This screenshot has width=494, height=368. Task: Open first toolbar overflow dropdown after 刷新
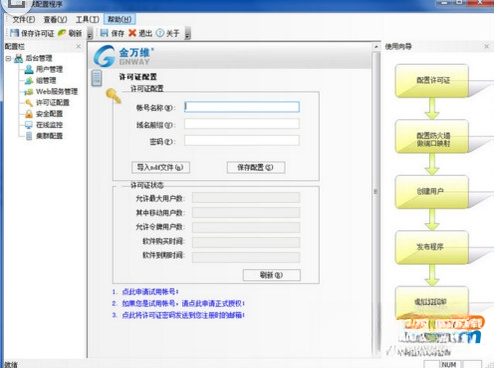tap(89, 33)
